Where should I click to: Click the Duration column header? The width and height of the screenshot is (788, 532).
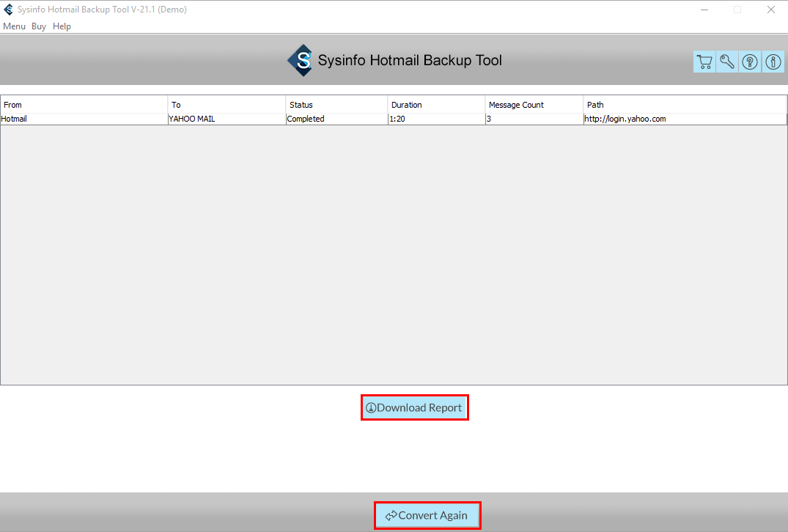tap(436, 105)
